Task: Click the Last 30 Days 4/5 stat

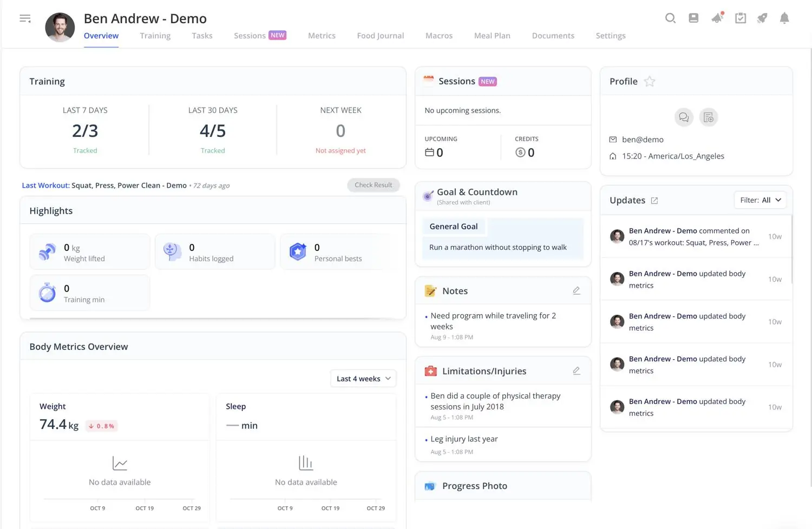Action: click(x=213, y=131)
